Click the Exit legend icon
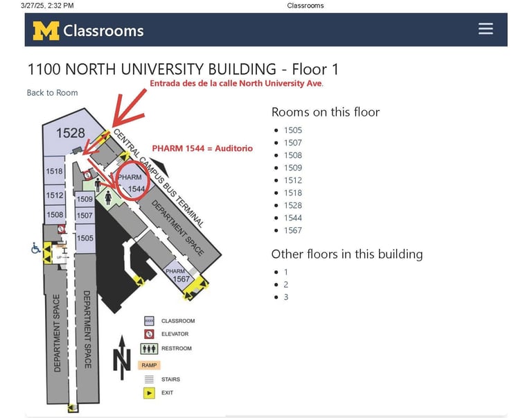Viewport: 532px width, 418px height. [x=149, y=393]
